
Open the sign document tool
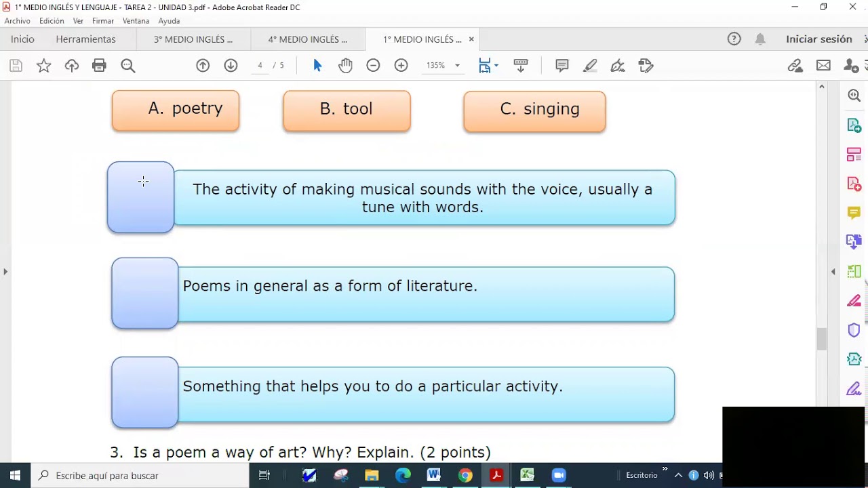618,66
